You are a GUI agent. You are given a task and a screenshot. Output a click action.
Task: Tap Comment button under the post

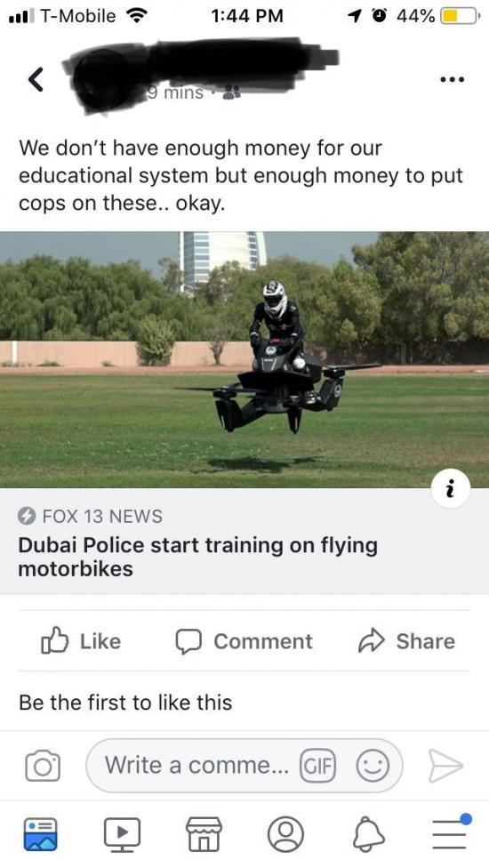pos(244,641)
